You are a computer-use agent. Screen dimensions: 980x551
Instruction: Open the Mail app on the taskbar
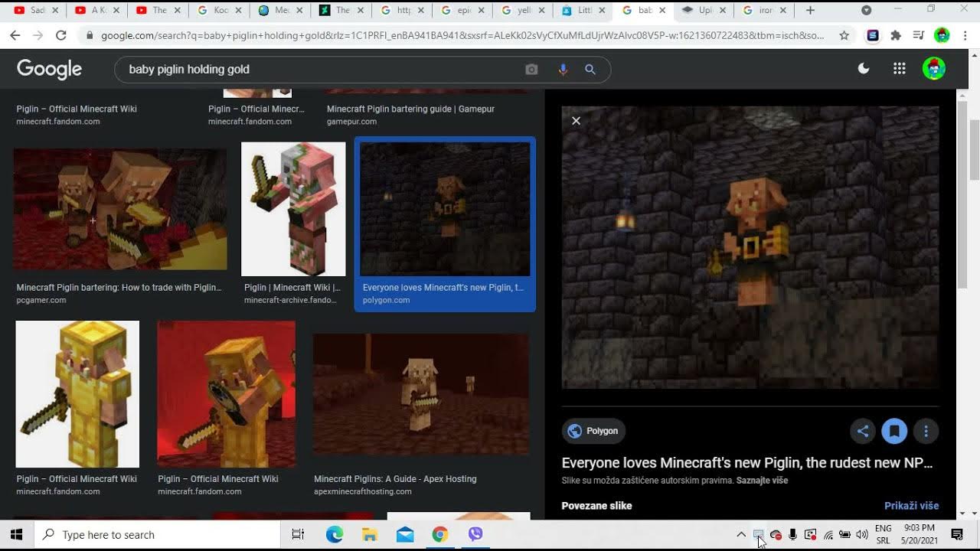tap(405, 534)
